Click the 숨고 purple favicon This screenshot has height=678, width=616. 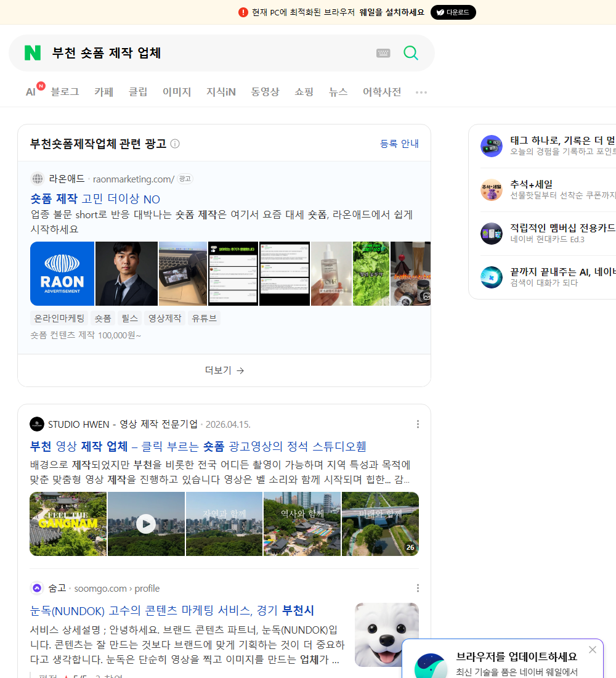coord(37,588)
